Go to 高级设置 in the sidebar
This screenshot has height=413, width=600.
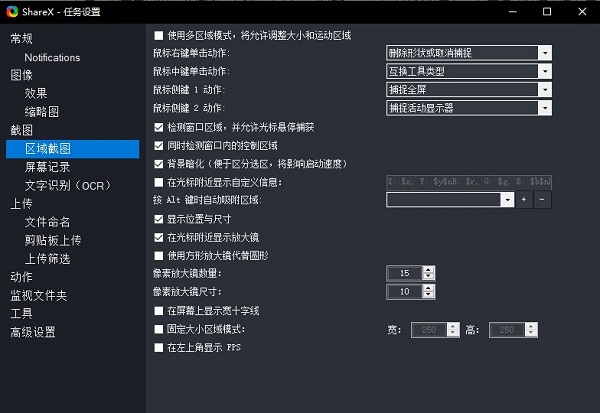[33, 332]
